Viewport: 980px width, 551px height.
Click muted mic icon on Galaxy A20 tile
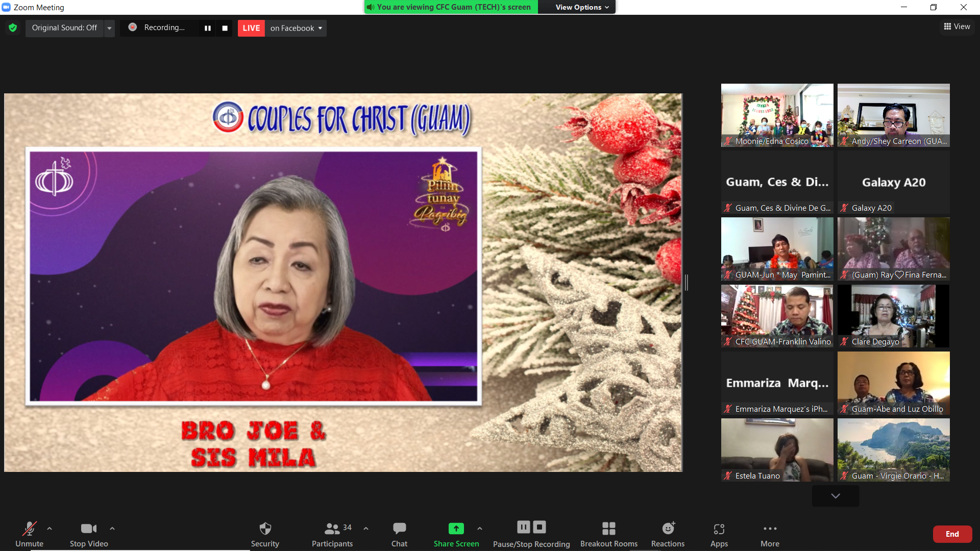click(x=844, y=208)
